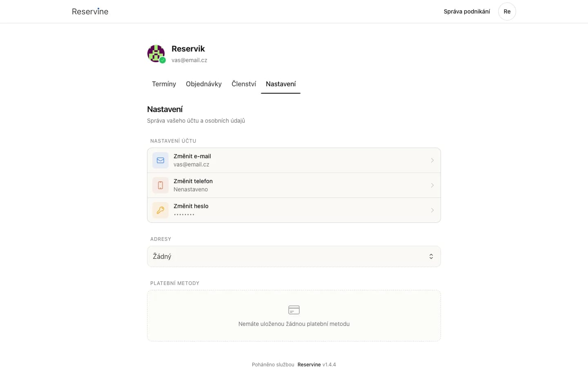Click chevron arrow on Změnit telefon row
The image size is (588, 368).
click(x=432, y=185)
